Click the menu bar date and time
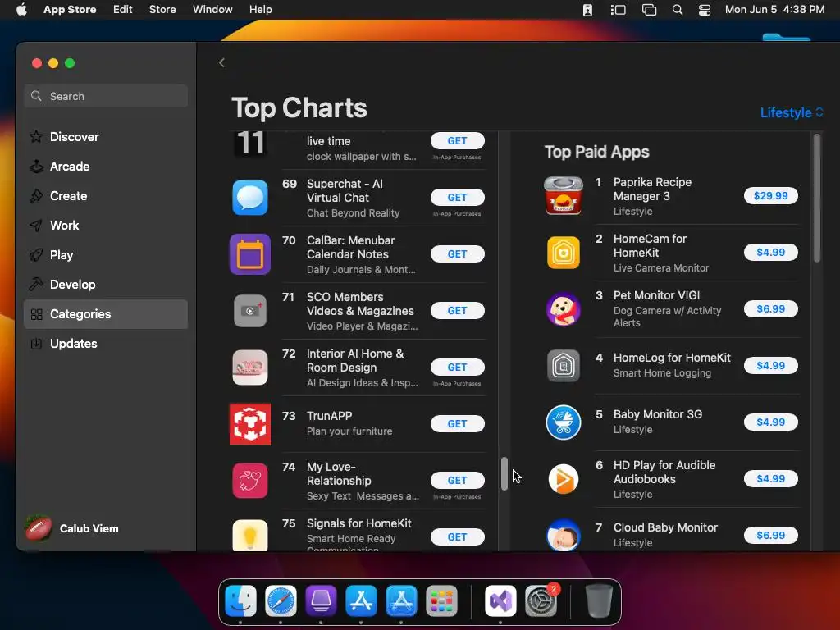 click(x=774, y=10)
